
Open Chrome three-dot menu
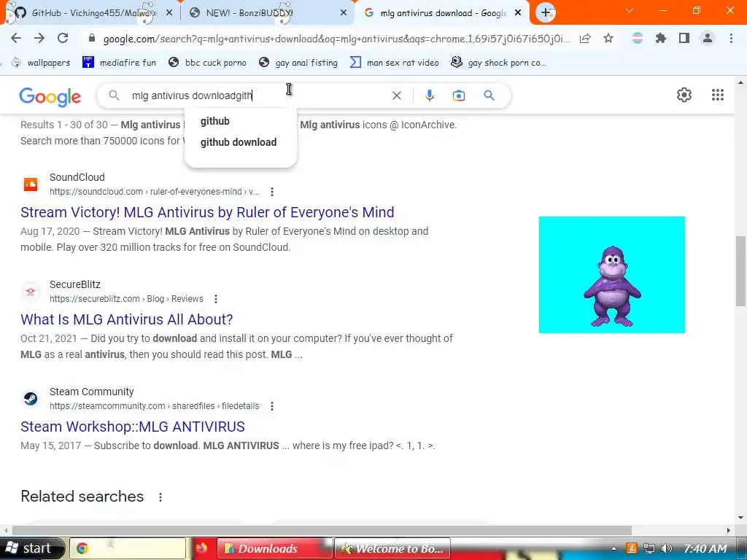tap(731, 39)
